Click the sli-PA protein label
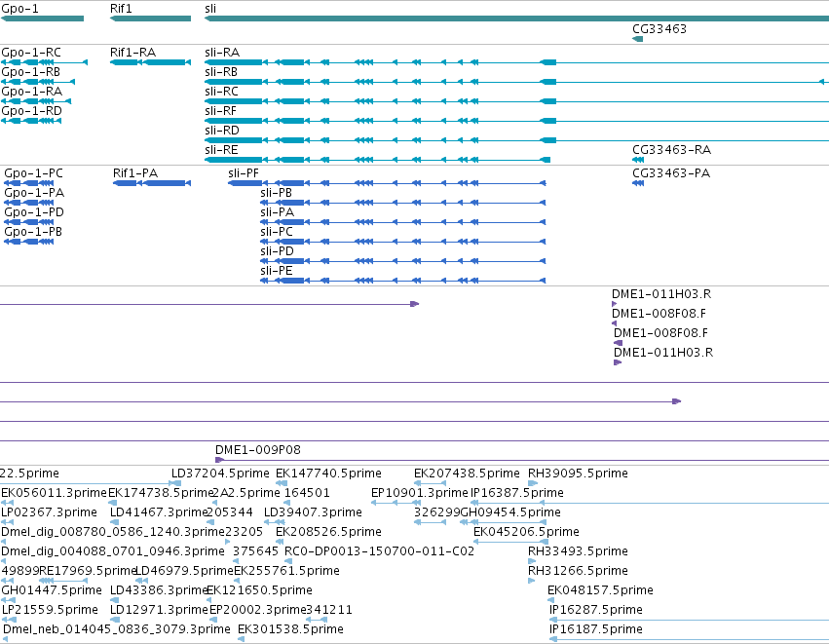The height and width of the screenshot is (644, 829). point(277,212)
